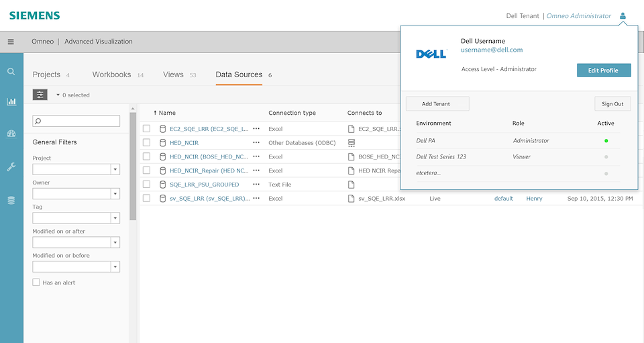The width and height of the screenshot is (644, 343).
Task: Activate the etcetera environment dot
Action: (x=606, y=174)
